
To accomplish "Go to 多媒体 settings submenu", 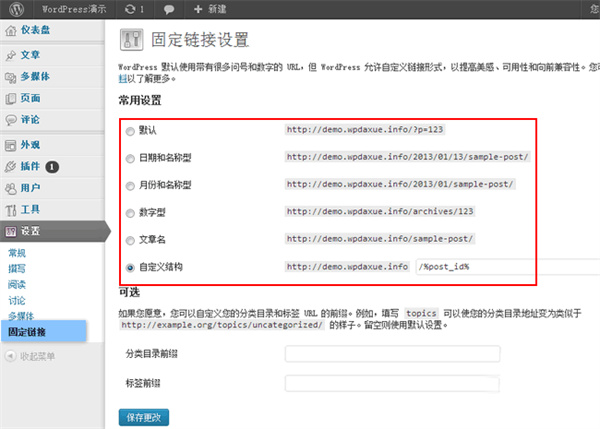I will click(x=21, y=316).
